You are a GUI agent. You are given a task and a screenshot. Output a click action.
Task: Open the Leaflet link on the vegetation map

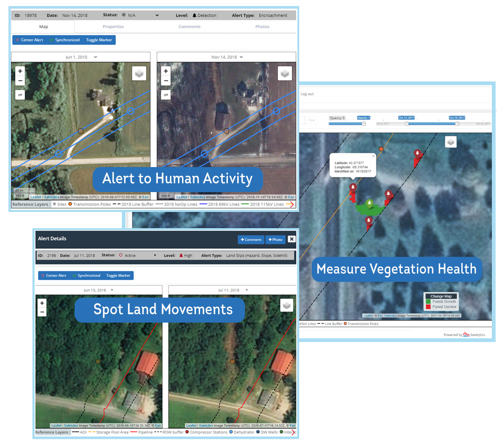(x=368, y=316)
